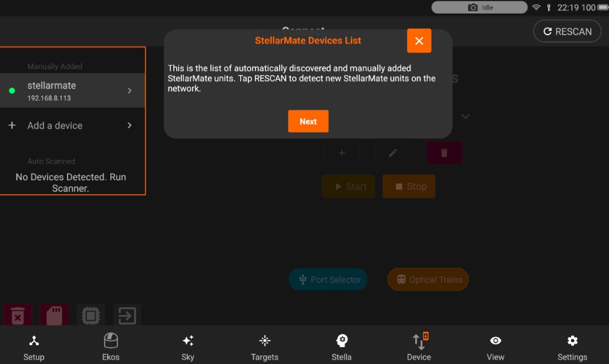Switch to the View tab
This screenshot has height=364, width=609.
click(495, 348)
